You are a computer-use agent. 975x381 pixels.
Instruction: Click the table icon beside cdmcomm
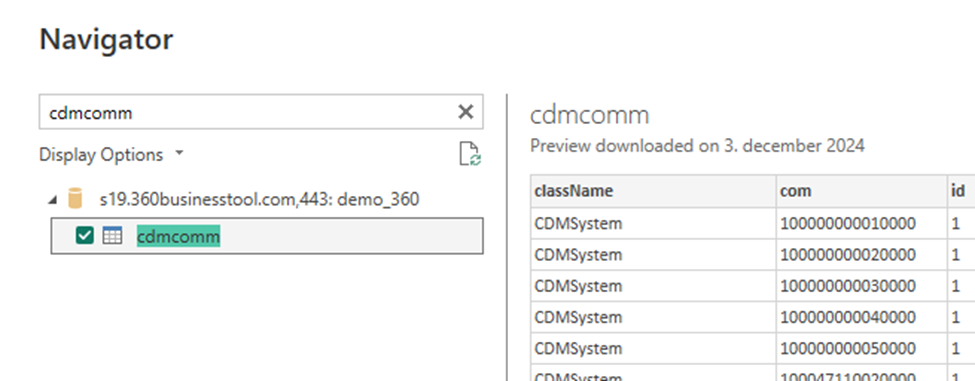tap(112, 236)
